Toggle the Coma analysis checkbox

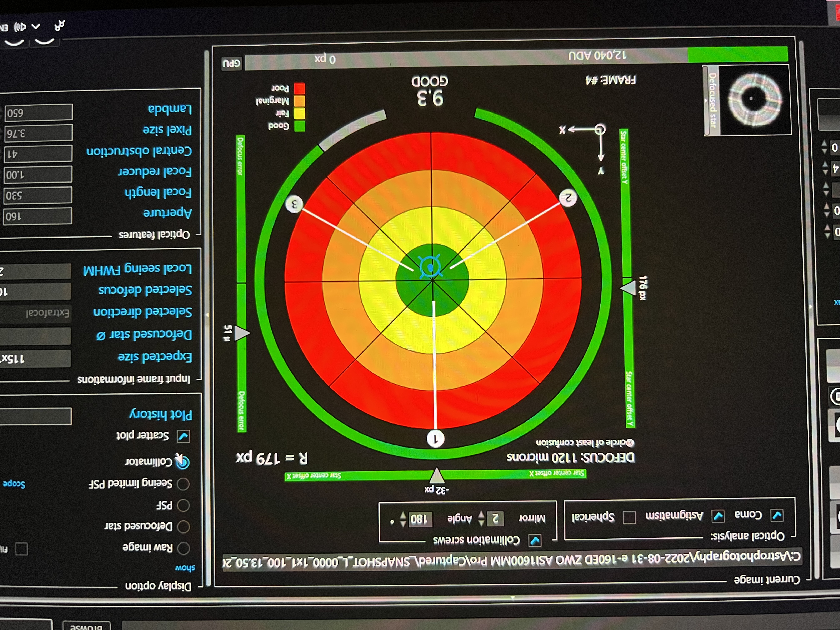click(777, 515)
